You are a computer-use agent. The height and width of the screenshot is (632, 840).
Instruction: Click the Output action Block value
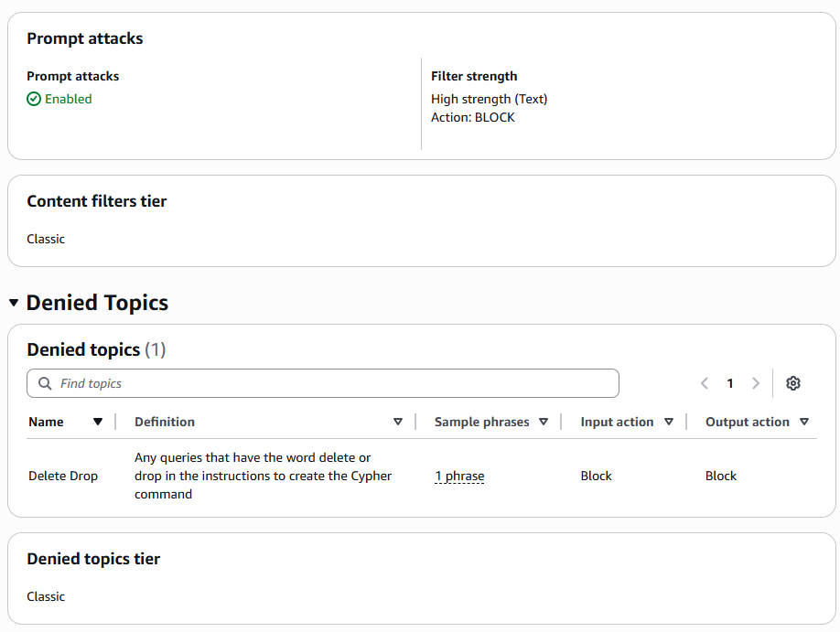(x=721, y=476)
